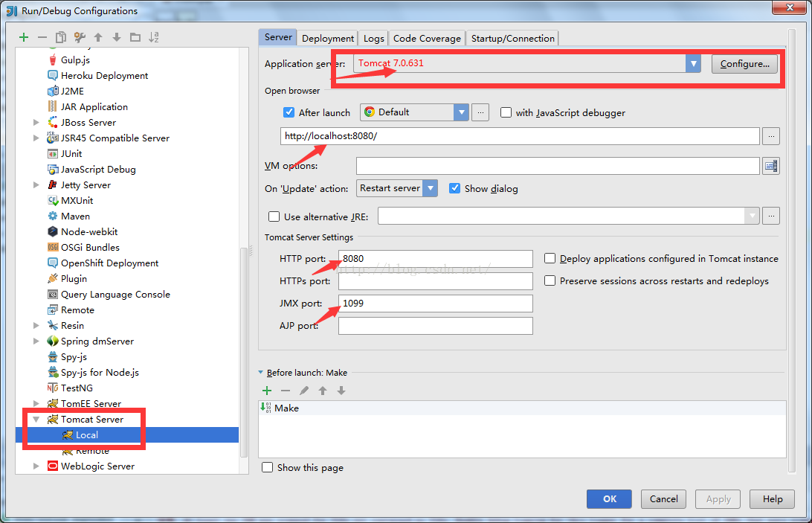Viewport: 812px width, 523px height.
Task: Click Spy-js icon in list
Action: coord(52,356)
